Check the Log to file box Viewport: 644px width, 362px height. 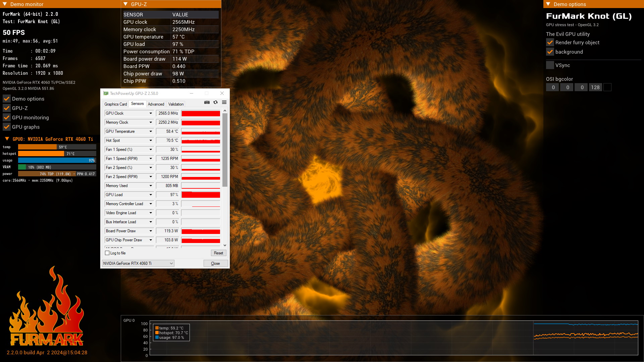[107, 253]
